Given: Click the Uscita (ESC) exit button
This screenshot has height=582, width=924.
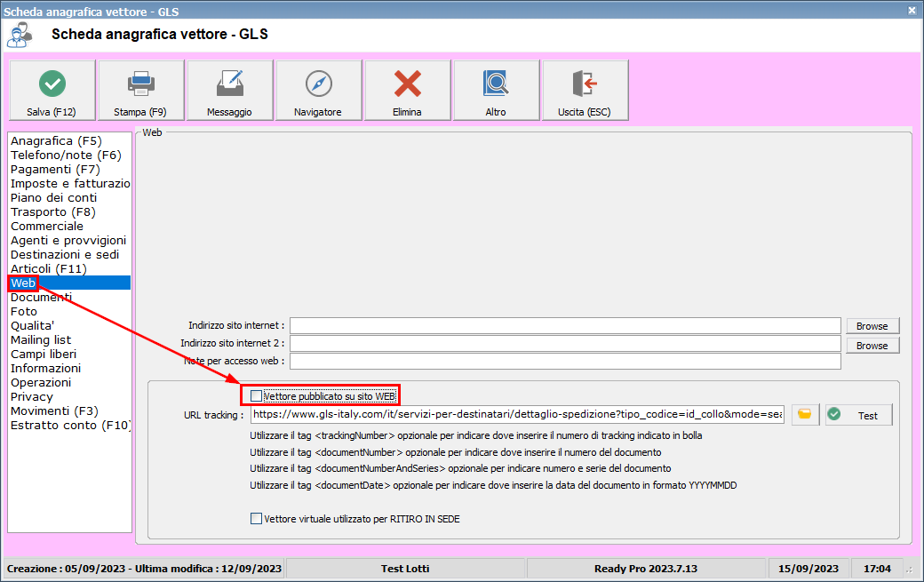Looking at the screenshot, I should point(585,90).
